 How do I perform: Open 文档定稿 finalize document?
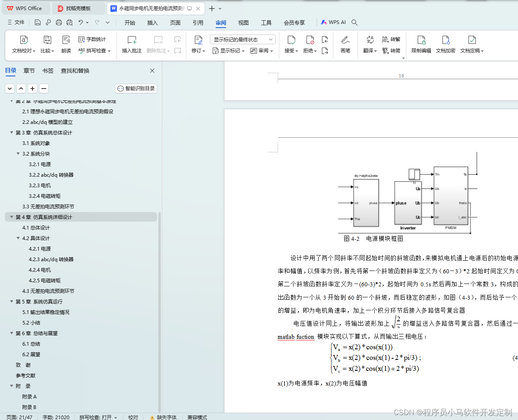click(472, 44)
